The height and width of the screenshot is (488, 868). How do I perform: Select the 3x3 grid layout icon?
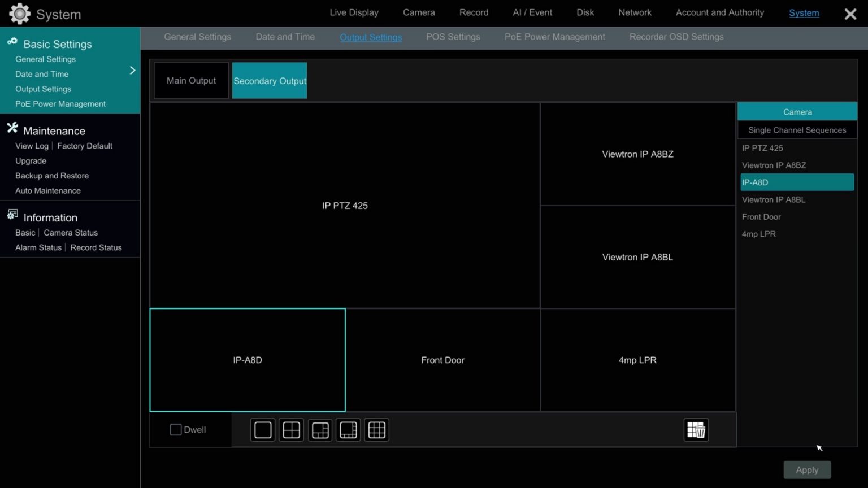point(376,430)
